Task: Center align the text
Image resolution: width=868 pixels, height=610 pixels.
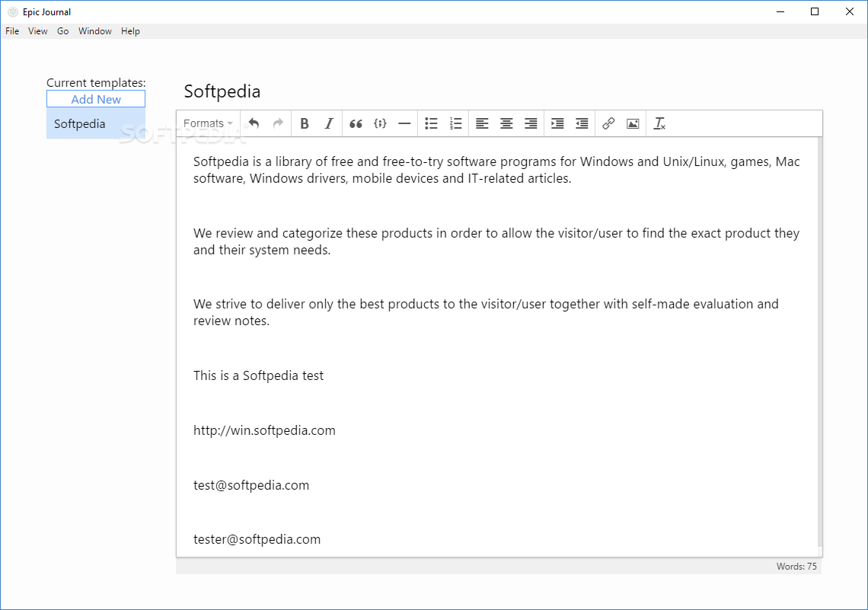Action: (x=506, y=123)
